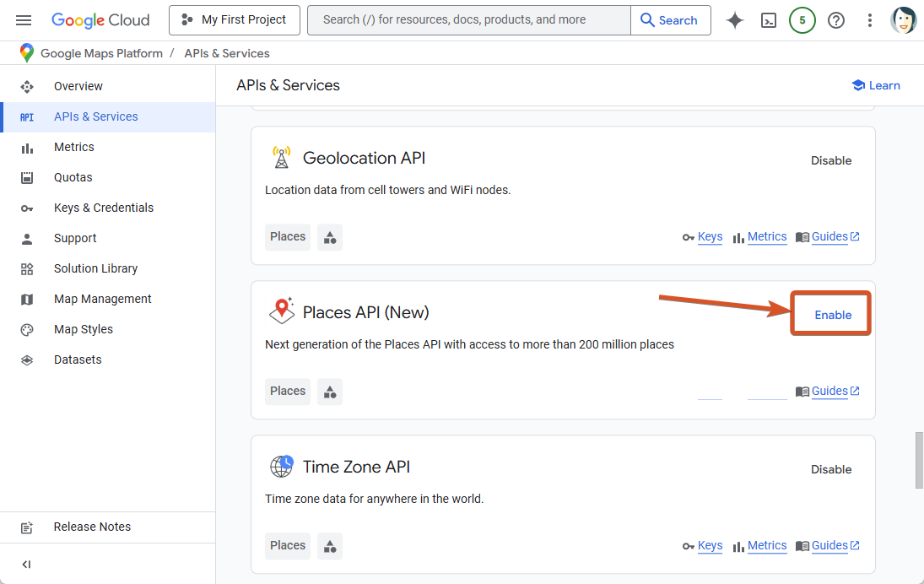Click the Places API (New) pin icon

point(282,311)
